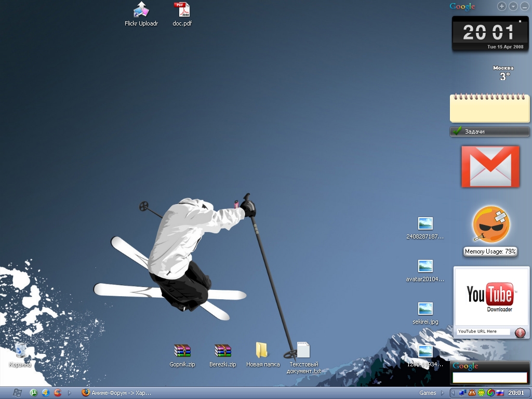Open the Flickr Uploadr desktop shortcut
The height and width of the screenshot is (399, 532).
(141, 10)
